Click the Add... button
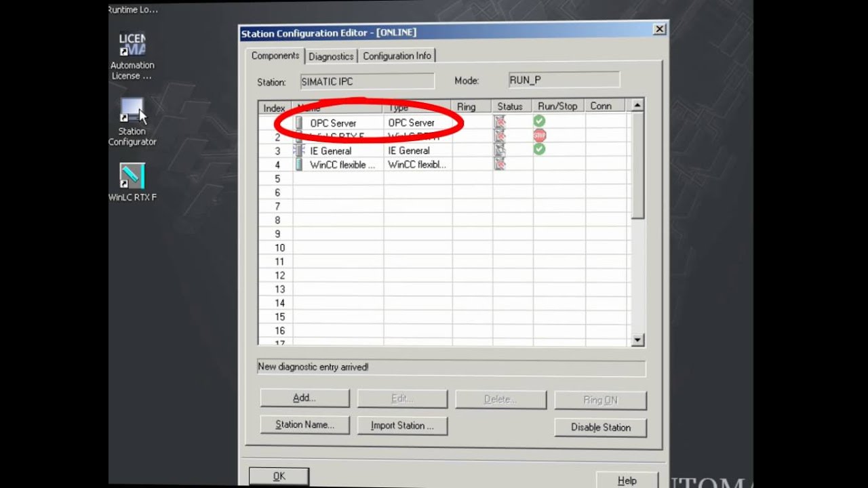The height and width of the screenshot is (488, 868). [304, 398]
